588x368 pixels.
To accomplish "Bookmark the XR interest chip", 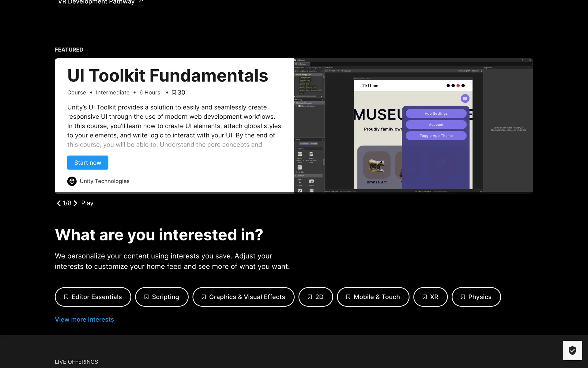I will click(430, 297).
